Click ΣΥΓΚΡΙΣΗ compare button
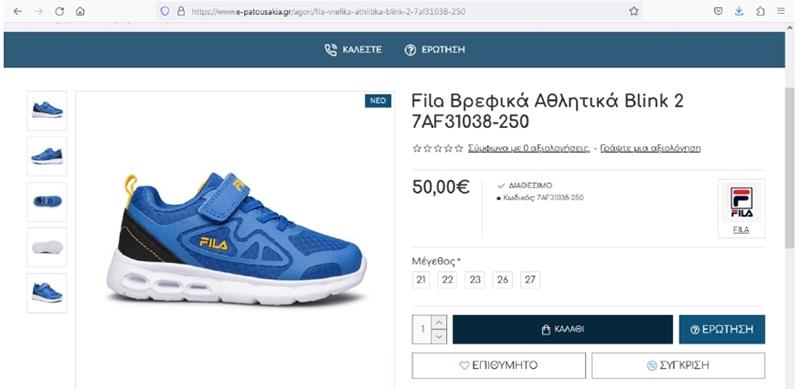The height and width of the screenshot is (389, 800). (678, 366)
